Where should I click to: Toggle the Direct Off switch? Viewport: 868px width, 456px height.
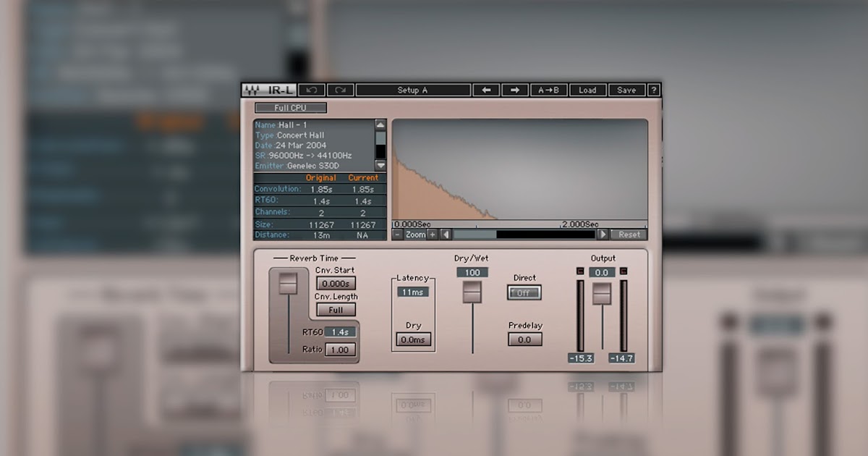coord(524,291)
